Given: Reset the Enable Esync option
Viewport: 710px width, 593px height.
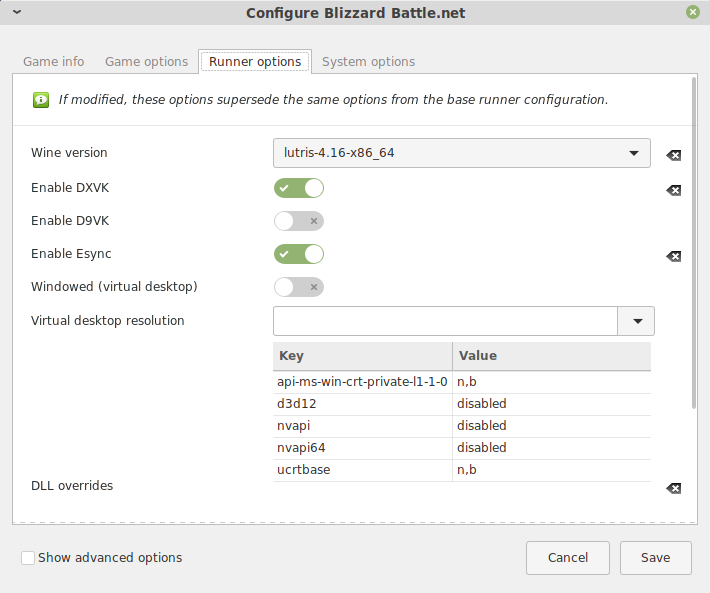Looking at the screenshot, I should click(x=674, y=256).
